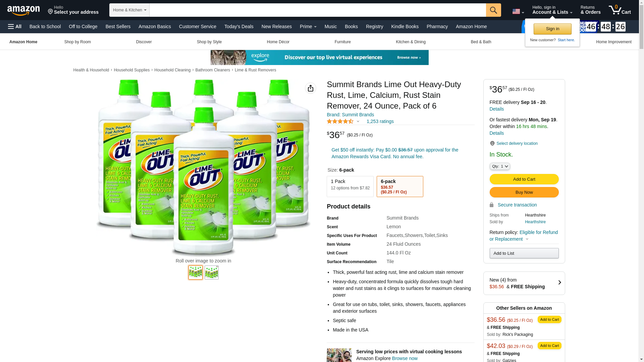Open the Home & Kitchen search category dropdown

pos(129,10)
